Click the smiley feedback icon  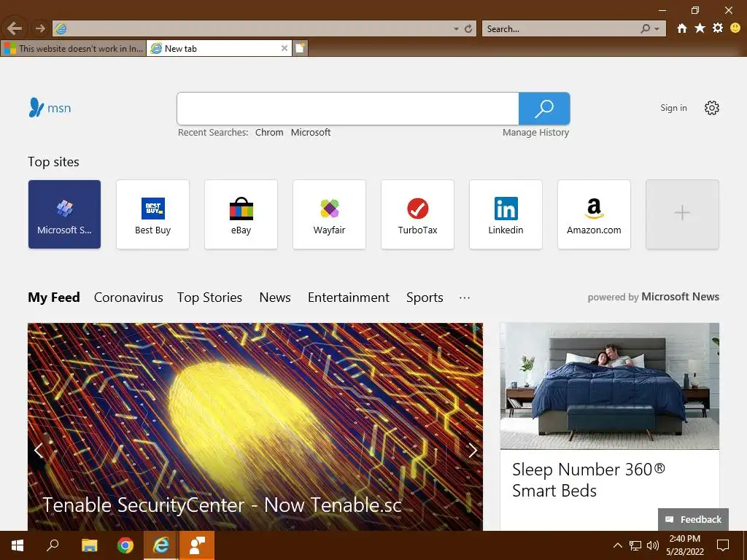pyautogui.click(x=735, y=28)
